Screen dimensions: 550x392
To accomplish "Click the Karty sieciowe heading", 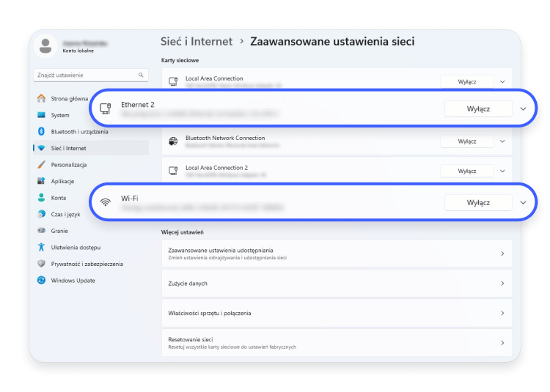I will (x=180, y=60).
